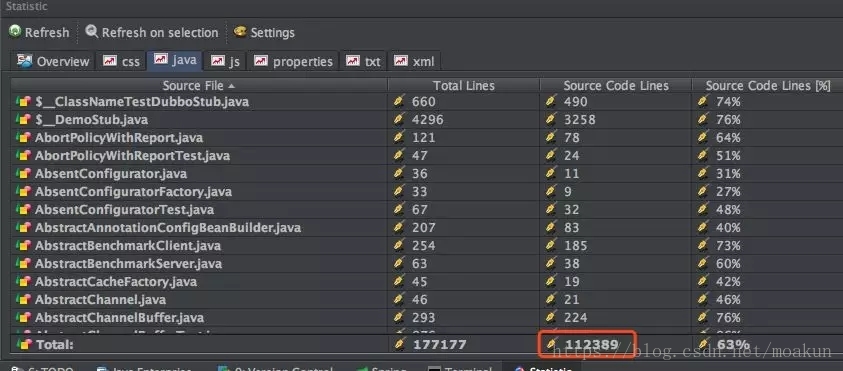This screenshot has width=843, height=371.
Task: Select $__DemoStub.java row
Action: pyautogui.click(x=427, y=119)
